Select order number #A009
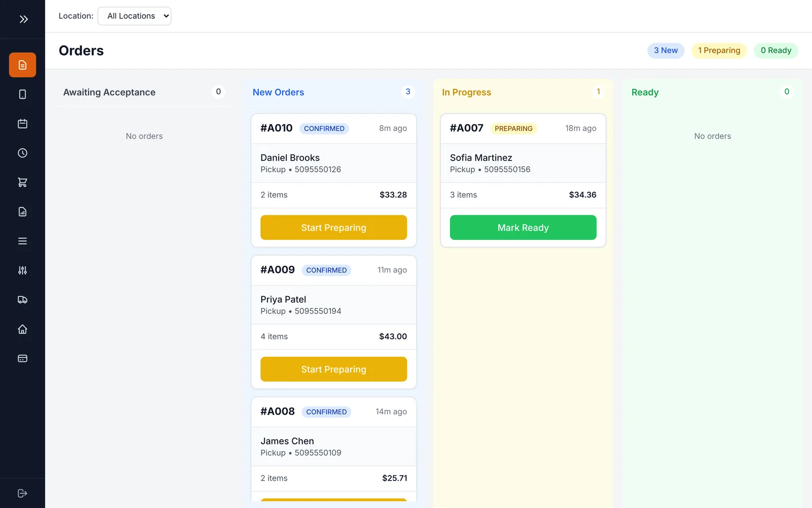This screenshot has height=508, width=812. pyautogui.click(x=278, y=270)
